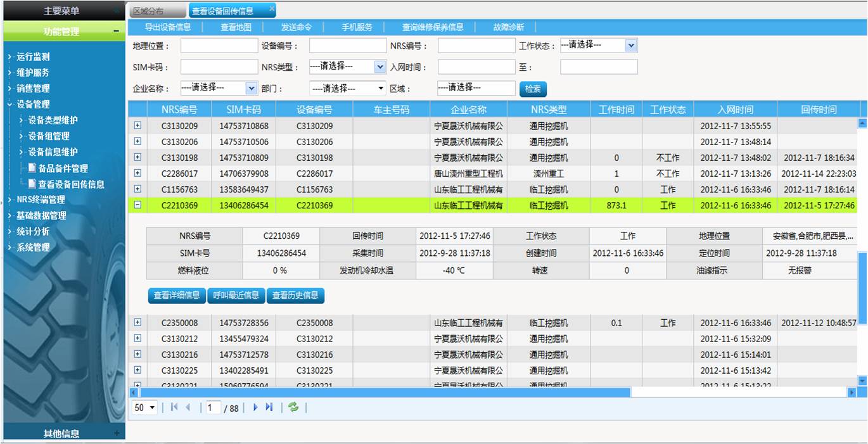The image size is (868, 444).
Task: Expand the 其他信息 panel plus icon
Action: point(116,433)
